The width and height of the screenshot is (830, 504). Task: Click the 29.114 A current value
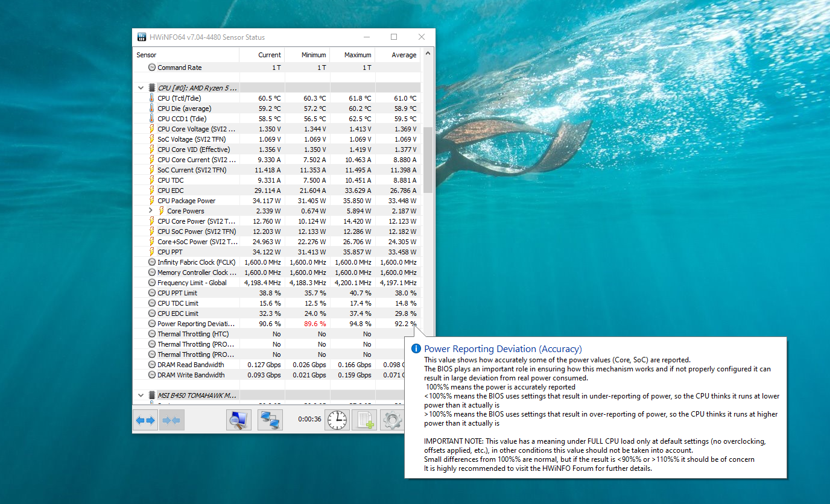tap(268, 191)
